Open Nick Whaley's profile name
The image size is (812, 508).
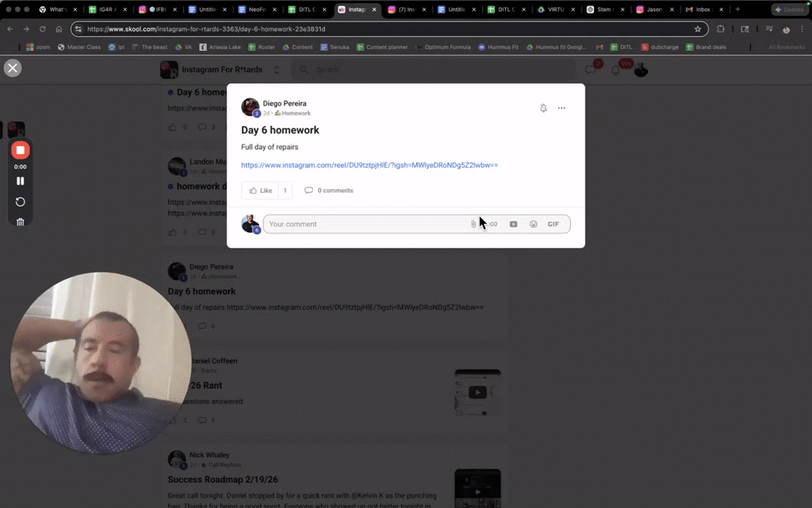coord(209,455)
